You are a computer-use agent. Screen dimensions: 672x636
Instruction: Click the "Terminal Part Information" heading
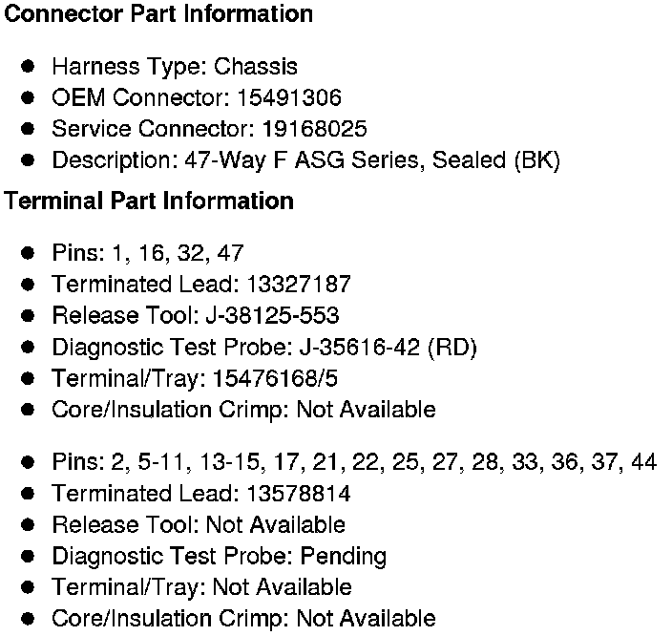tap(149, 201)
